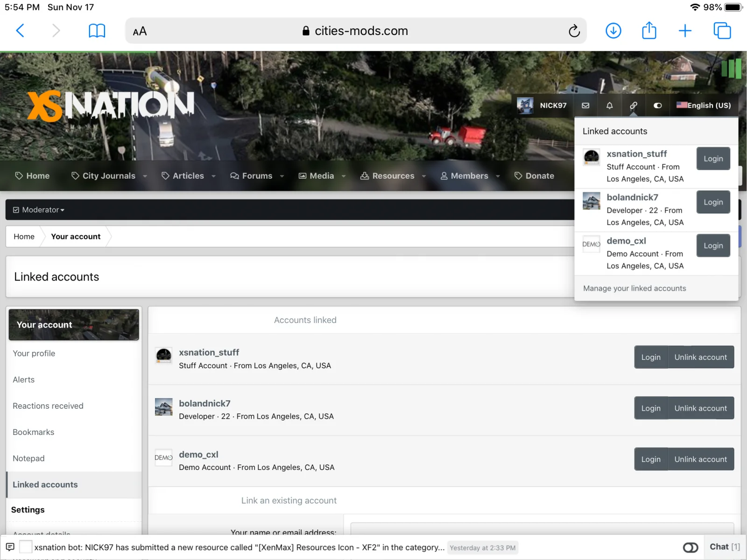
Task: Open City Journals nav item
Action: (104, 176)
